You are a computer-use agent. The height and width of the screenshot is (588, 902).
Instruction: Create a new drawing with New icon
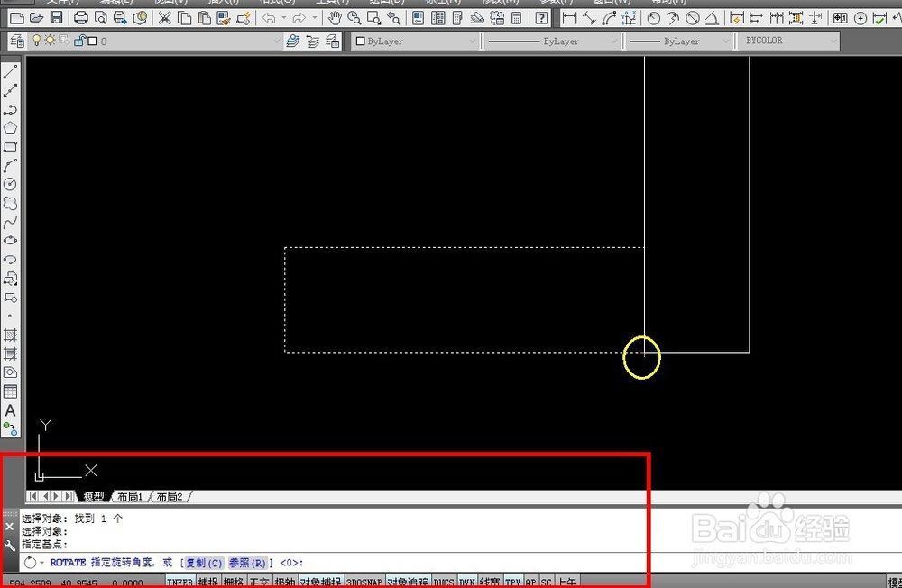tap(17, 18)
